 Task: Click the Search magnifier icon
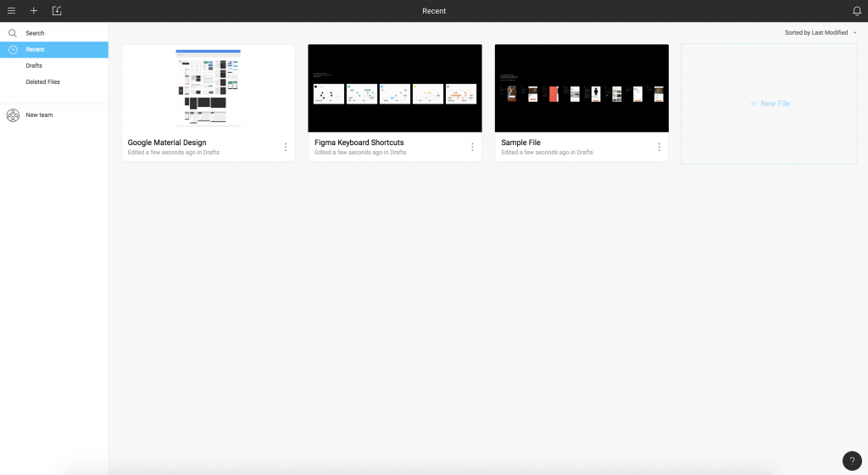click(x=12, y=33)
